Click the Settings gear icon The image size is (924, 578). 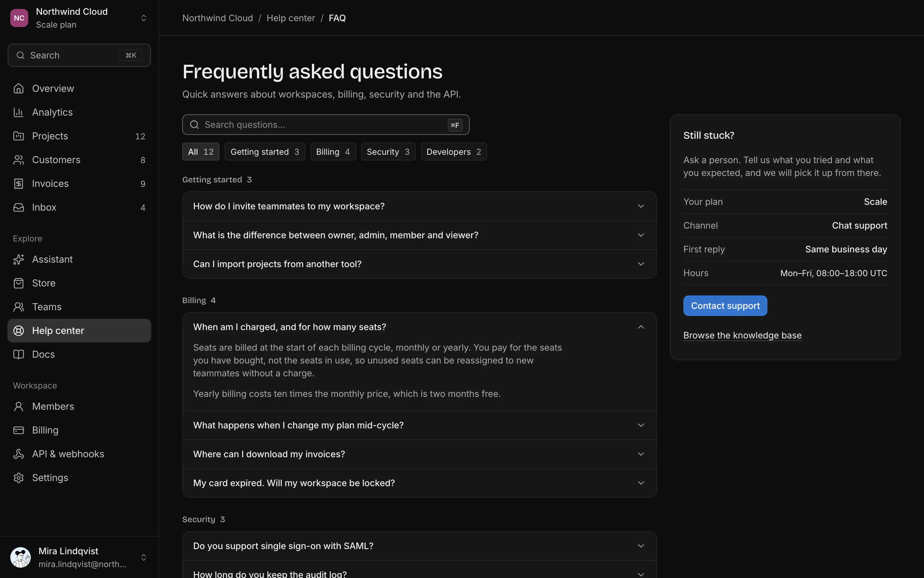(18, 477)
